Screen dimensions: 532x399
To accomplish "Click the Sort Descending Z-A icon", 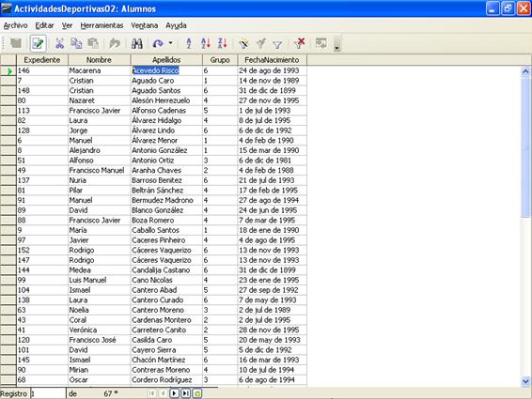I will tap(222, 43).
